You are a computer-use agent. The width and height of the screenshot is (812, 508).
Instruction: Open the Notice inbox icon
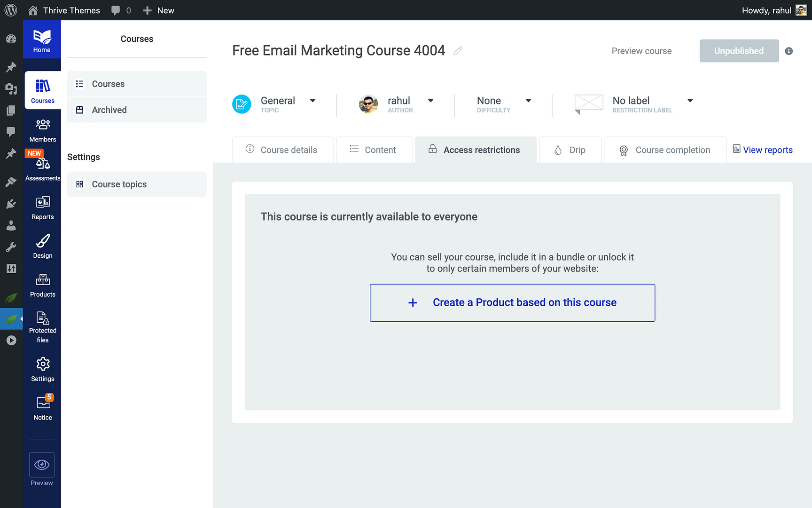pyautogui.click(x=43, y=404)
